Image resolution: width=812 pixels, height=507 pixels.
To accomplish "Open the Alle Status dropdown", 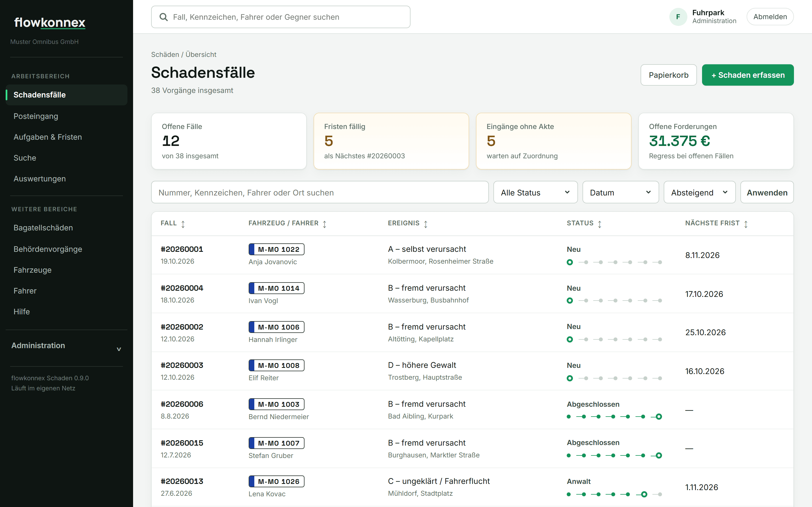I will coord(535,192).
